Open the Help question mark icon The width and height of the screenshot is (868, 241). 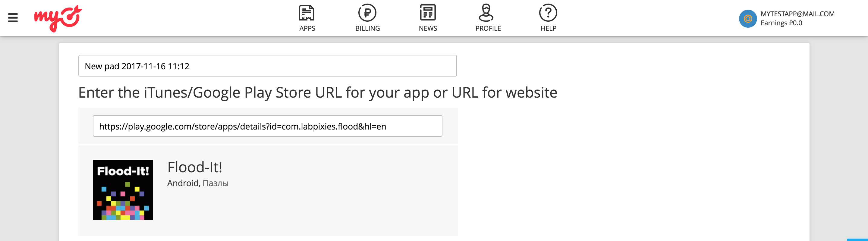[x=548, y=13]
